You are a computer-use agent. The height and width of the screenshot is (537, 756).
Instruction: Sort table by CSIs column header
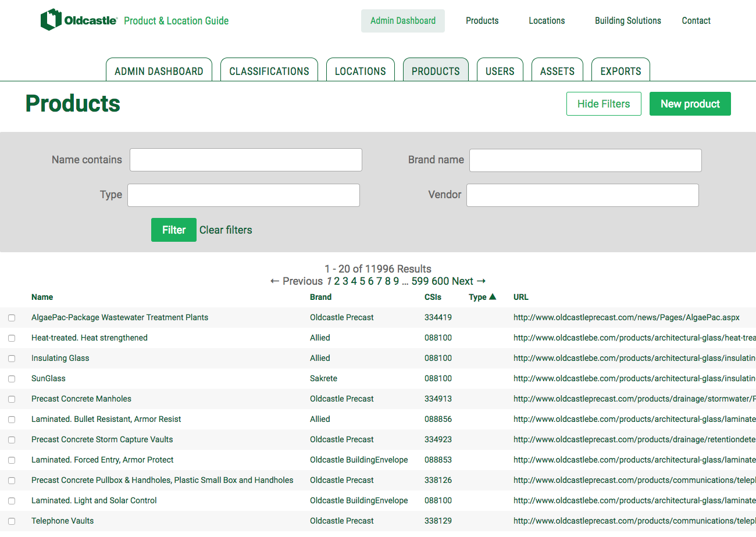[x=433, y=297]
